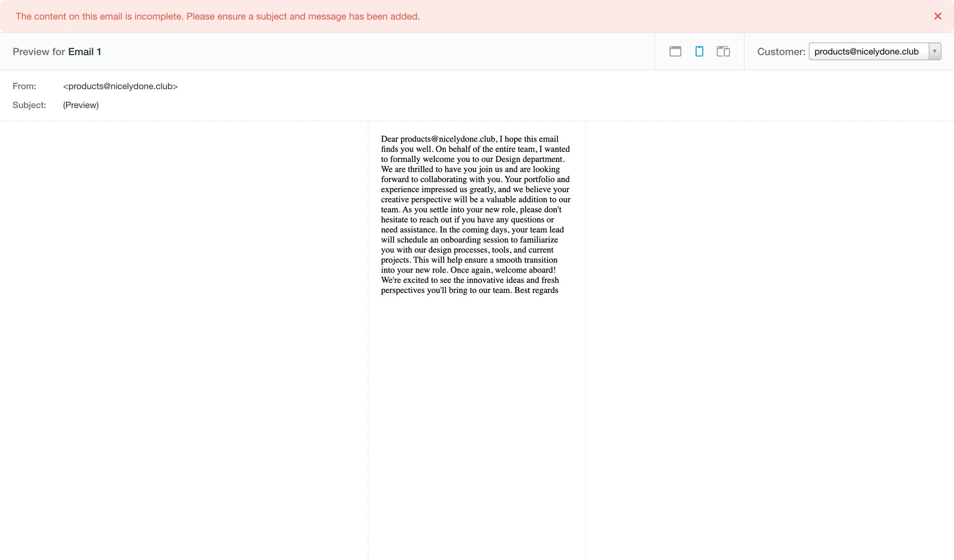The height and width of the screenshot is (560, 954).
Task: Click the "(Preview)" subject value
Action: 80,105
